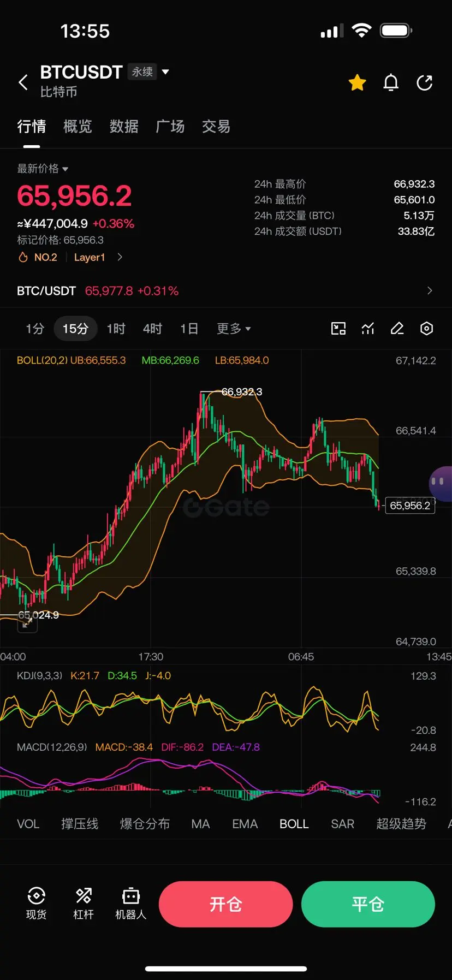
Task: Tap the chart expand arrows icon
Action: point(27,623)
